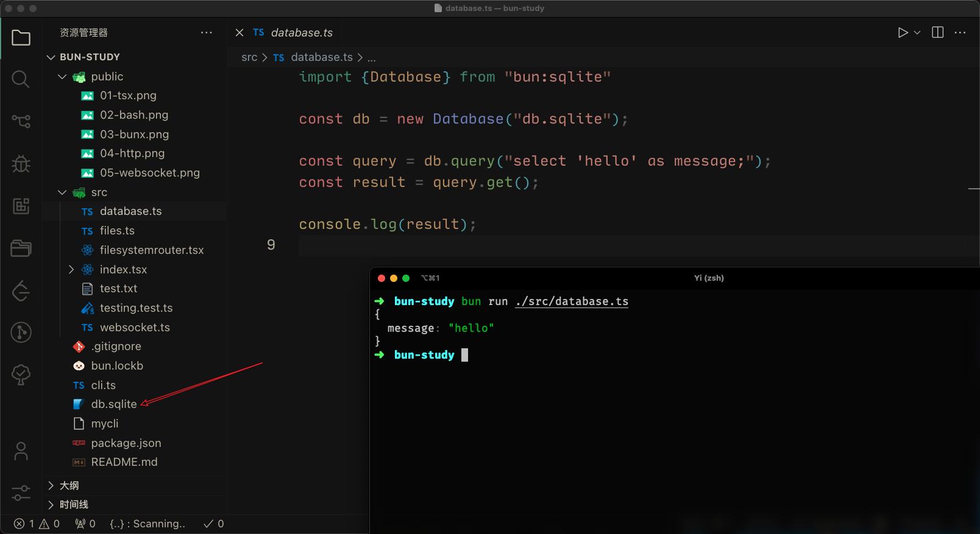
Task: Zoom the terminal window with green button
Action: [x=406, y=278]
